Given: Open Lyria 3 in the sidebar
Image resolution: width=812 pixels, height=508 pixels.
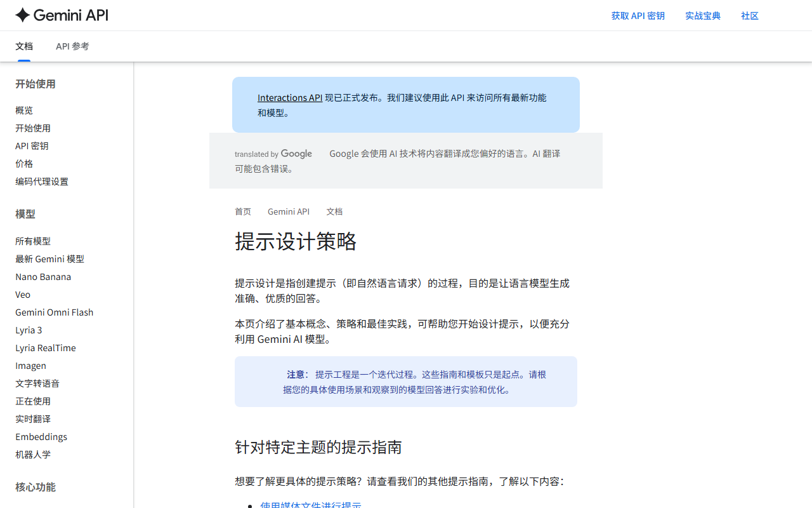Looking at the screenshot, I should [29, 330].
